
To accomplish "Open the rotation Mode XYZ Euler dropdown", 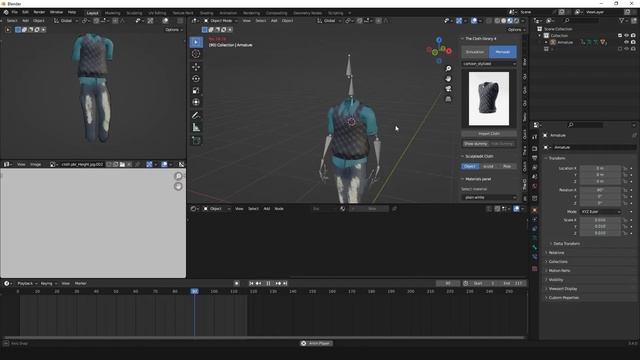I will (x=600, y=212).
